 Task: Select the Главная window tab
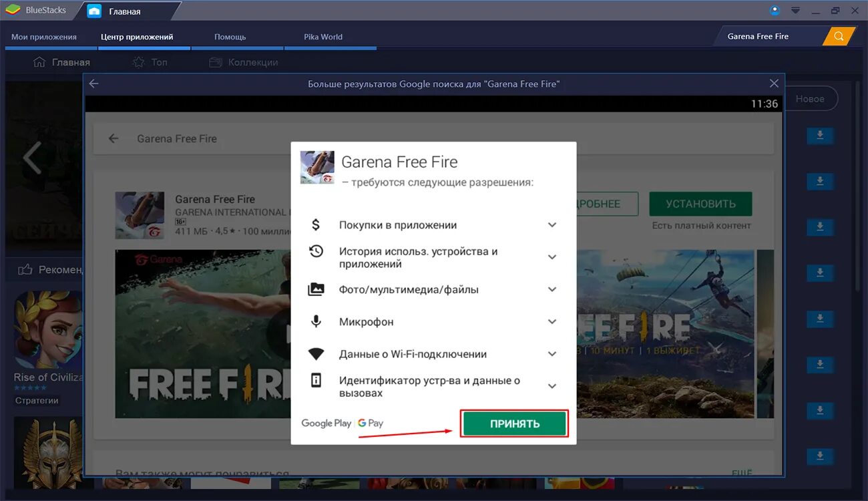click(x=124, y=11)
